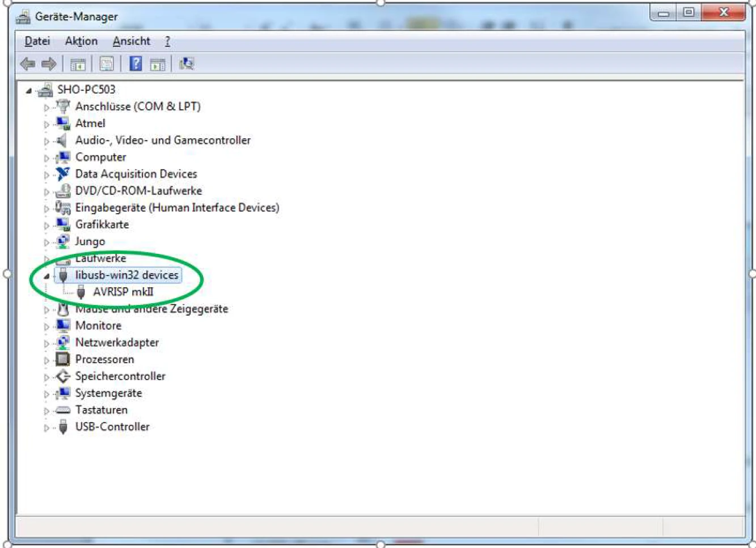The height and width of the screenshot is (548, 756).
Task: Click the Back arrow toolbar icon
Action: (x=27, y=64)
